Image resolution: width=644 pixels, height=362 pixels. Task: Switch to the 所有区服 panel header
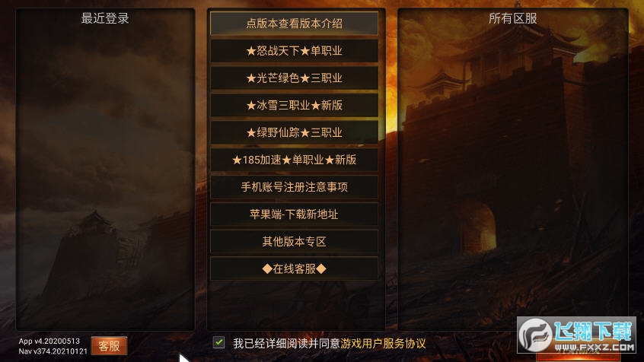[512, 18]
